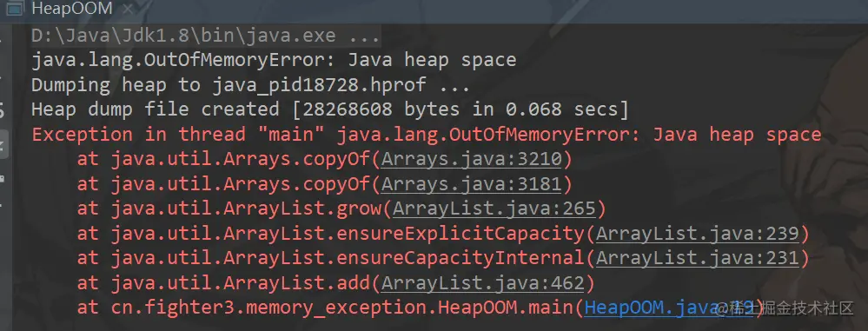Click 'Dumping heap to java_pid18728.hprof' line

251,84
